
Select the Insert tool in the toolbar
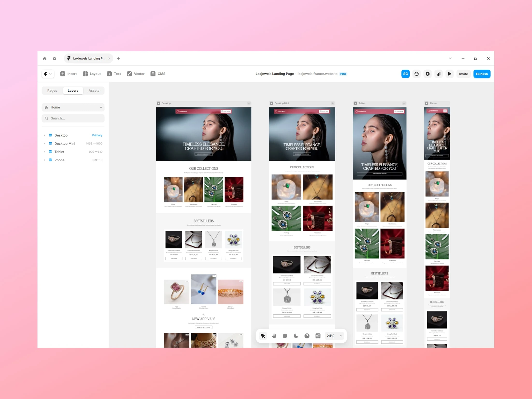68,74
